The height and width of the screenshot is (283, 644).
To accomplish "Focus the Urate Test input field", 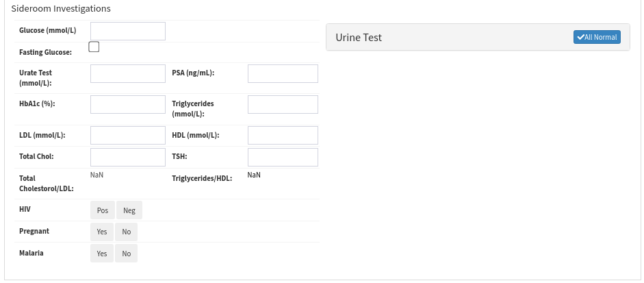I will (x=128, y=73).
